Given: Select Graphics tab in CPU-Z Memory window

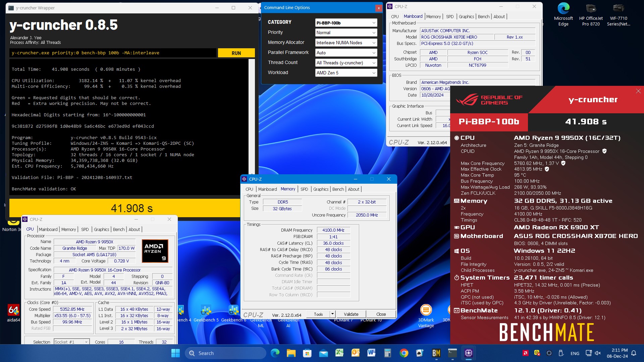Looking at the screenshot, I should [x=321, y=189].
